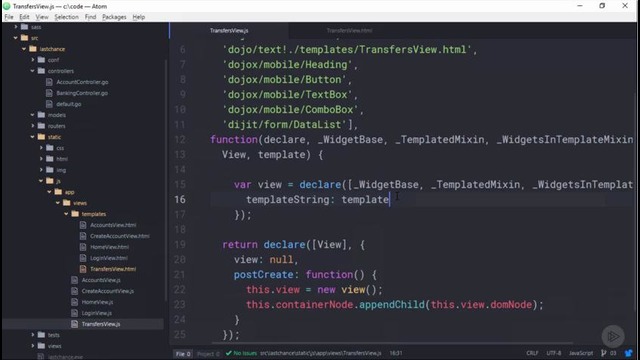Collapse the controllers folder arrow
640x360 pixels.
33,71
